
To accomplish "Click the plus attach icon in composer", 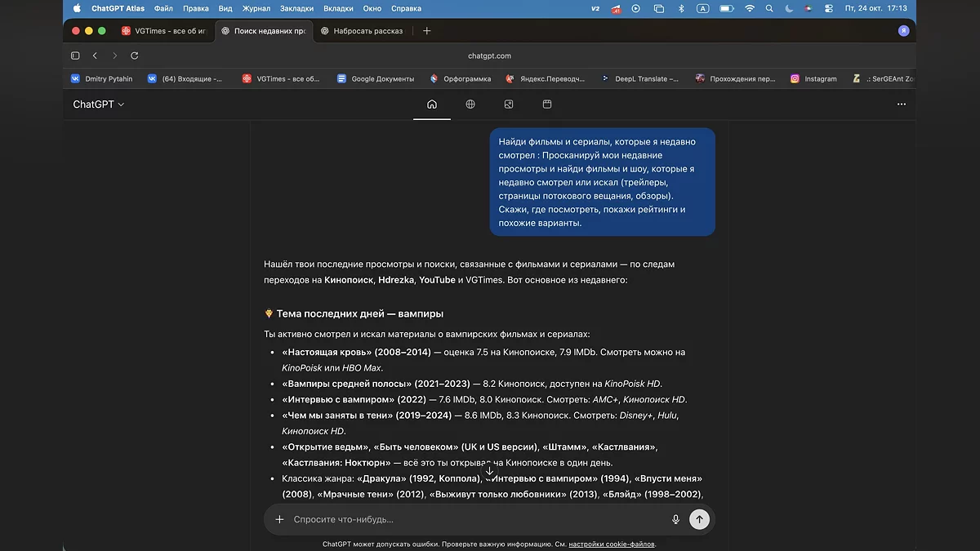I will (x=279, y=519).
